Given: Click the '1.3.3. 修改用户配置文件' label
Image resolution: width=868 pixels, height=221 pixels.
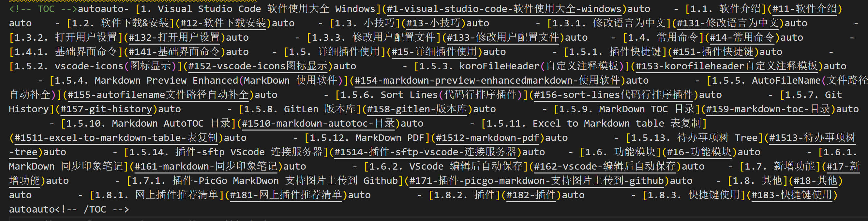Looking at the screenshot, I should pyautogui.click(x=374, y=37).
